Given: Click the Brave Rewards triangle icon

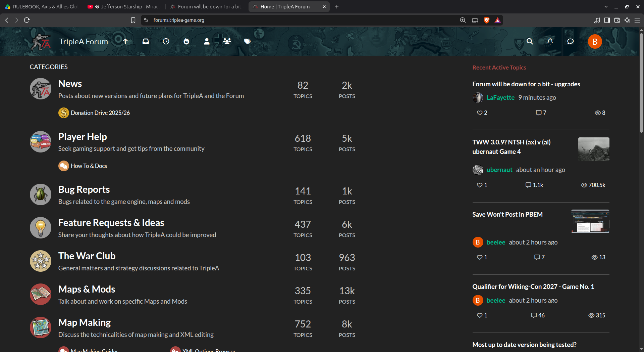Looking at the screenshot, I should (x=497, y=20).
